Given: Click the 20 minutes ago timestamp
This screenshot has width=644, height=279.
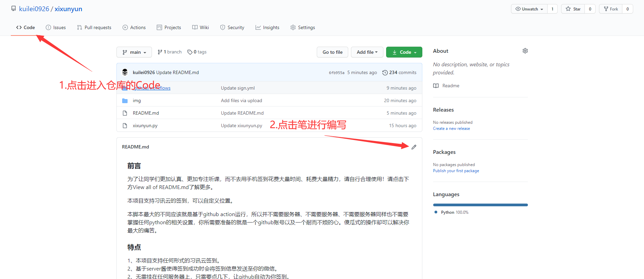Looking at the screenshot, I should click(x=400, y=100).
